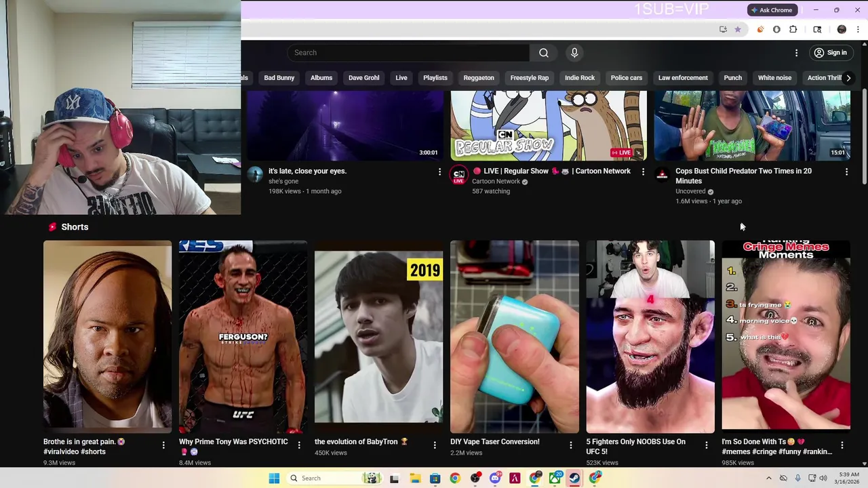Open Microsoft Store from the taskbar
The height and width of the screenshot is (488, 868).
pos(435,479)
